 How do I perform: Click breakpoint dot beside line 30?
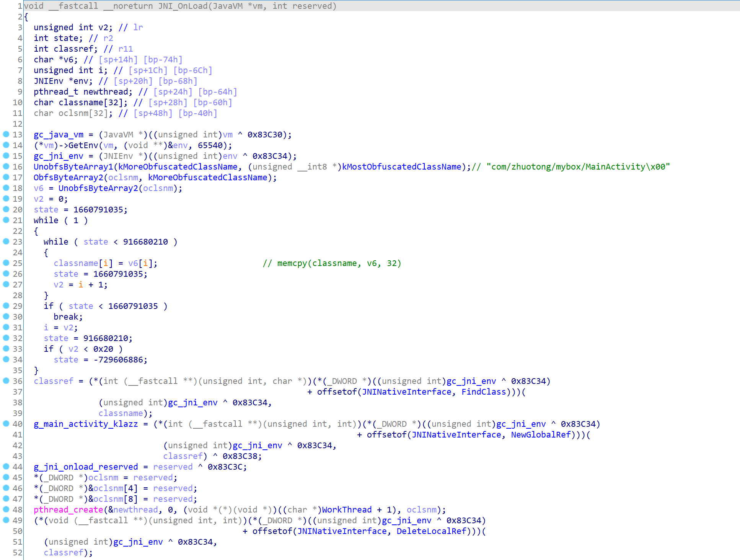tap(6, 316)
